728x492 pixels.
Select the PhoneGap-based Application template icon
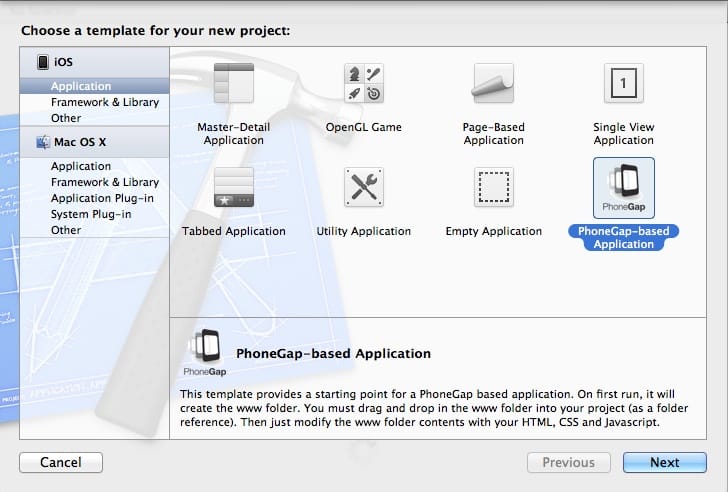click(x=624, y=188)
